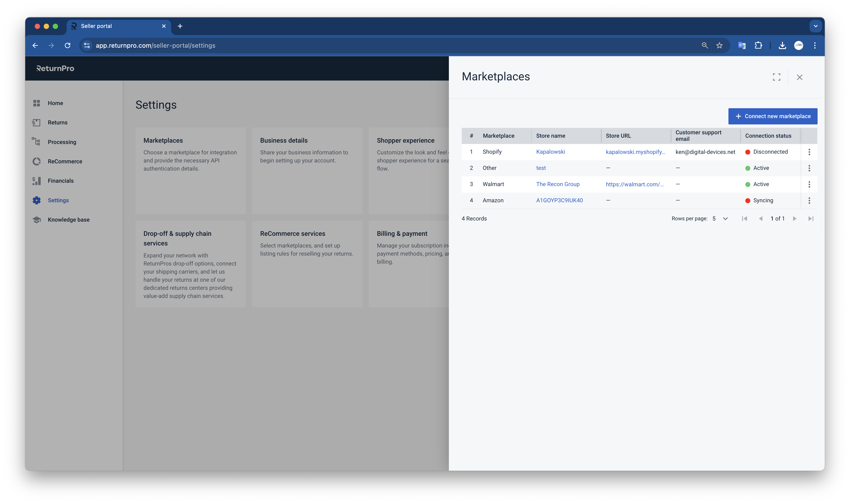Click the Home dashboard icon
This screenshot has width=850, height=504.
pyautogui.click(x=37, y=103)
